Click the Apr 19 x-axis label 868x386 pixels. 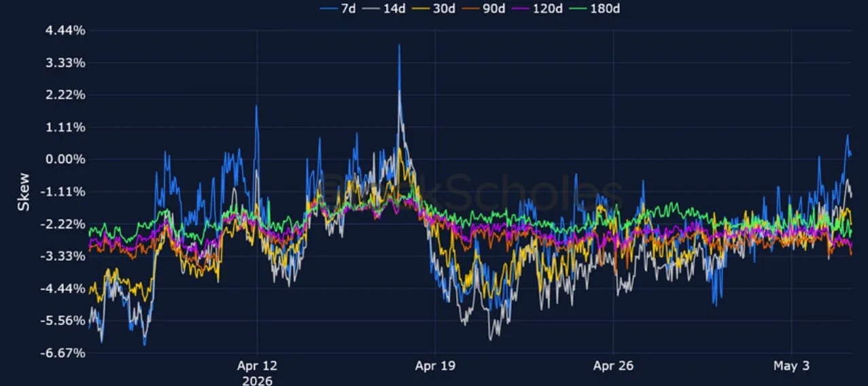pos(435,366)
